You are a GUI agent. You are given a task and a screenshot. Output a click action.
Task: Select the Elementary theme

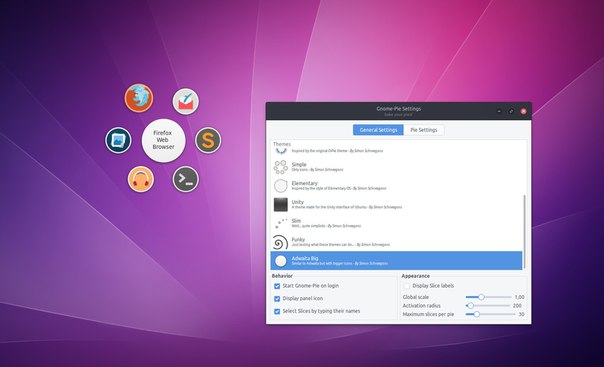[397, 186]
